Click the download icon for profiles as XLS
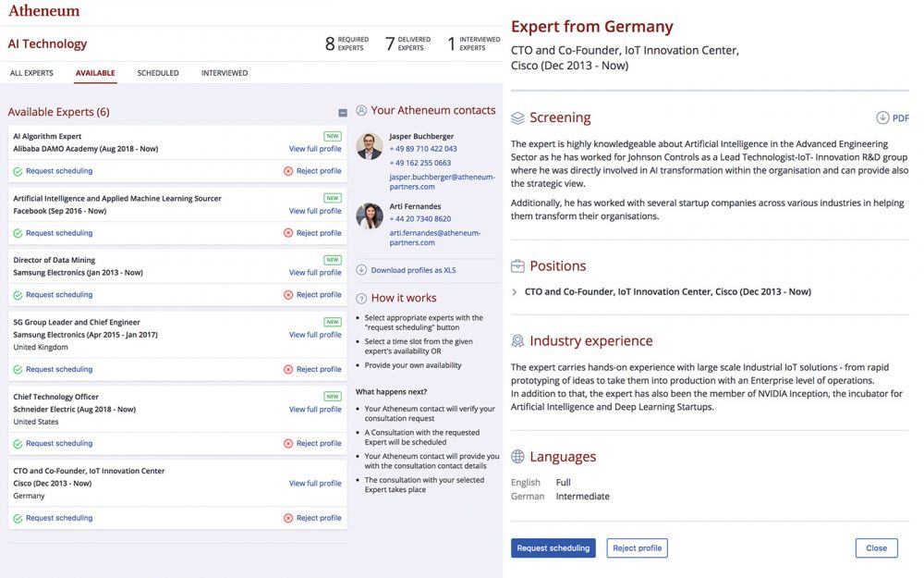Viewport: 924px width, 578px height. 361,270
